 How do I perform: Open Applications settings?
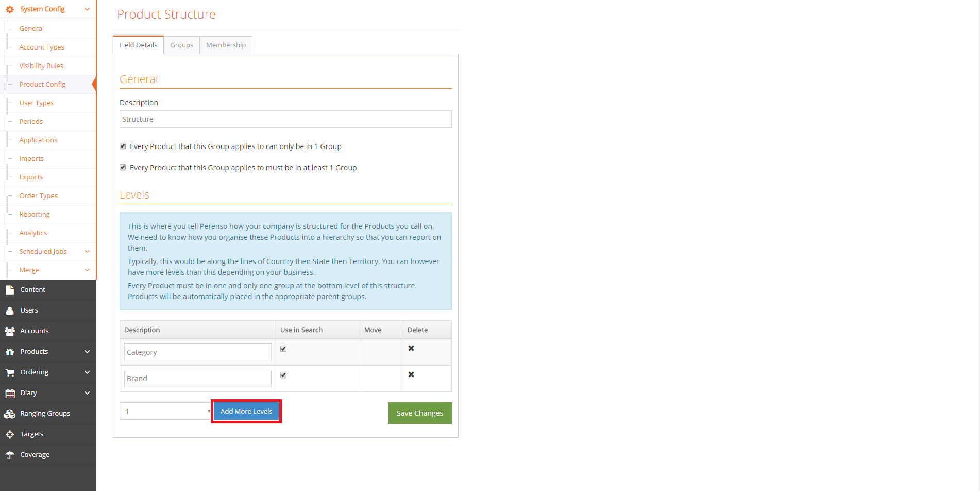point(38,140)
